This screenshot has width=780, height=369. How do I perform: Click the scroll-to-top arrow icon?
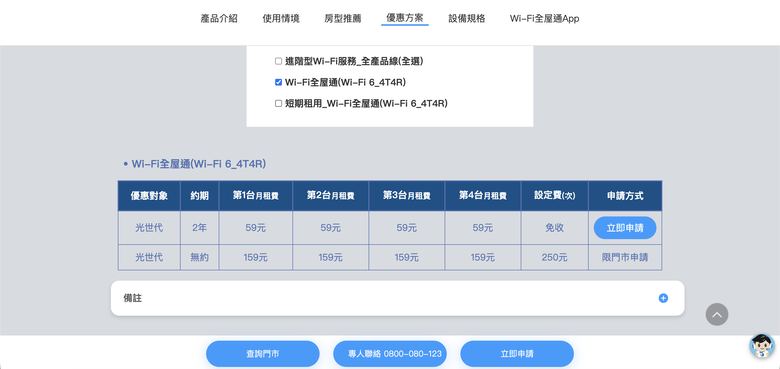(x=716, y=315)
